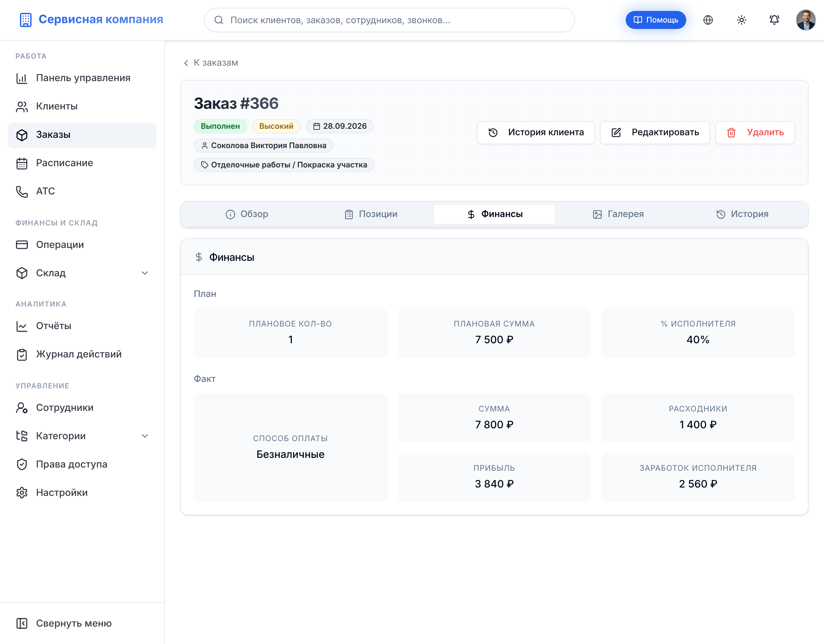The height and width of the screenshot is (644, 824).
Task: Open the АТС phone section
Action: pyautogui.click(x=82, y=191)
